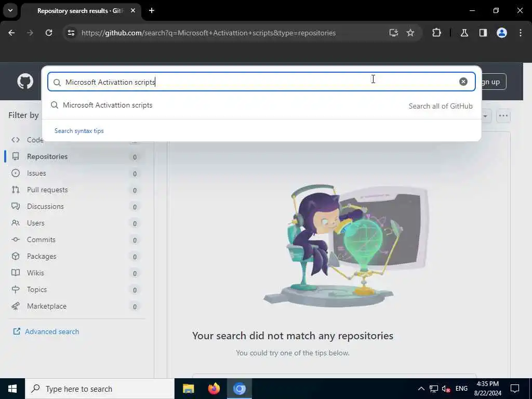
Task: Open Chrome three-dot menu
Action: point(521,33)
